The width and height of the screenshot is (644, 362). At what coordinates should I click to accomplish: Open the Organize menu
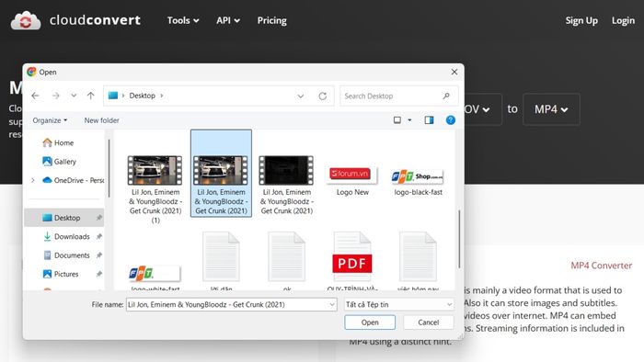50,120
